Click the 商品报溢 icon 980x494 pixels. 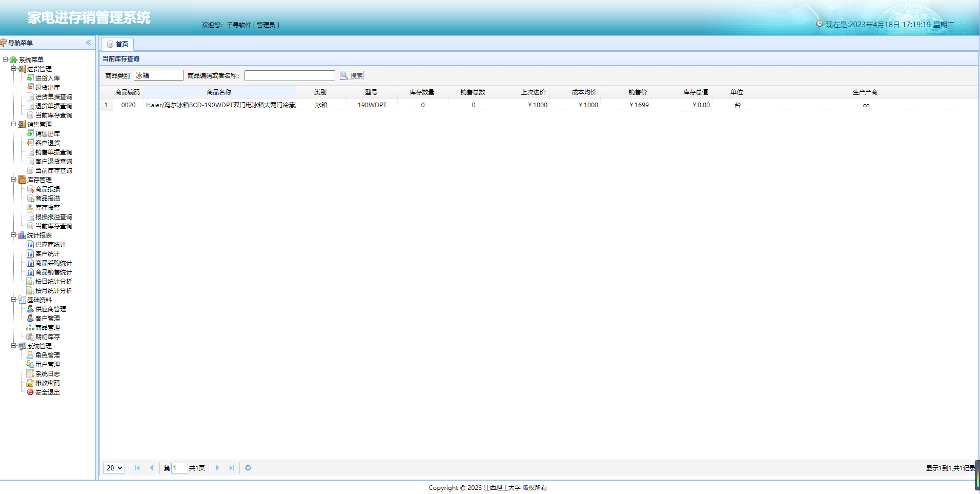30,198
